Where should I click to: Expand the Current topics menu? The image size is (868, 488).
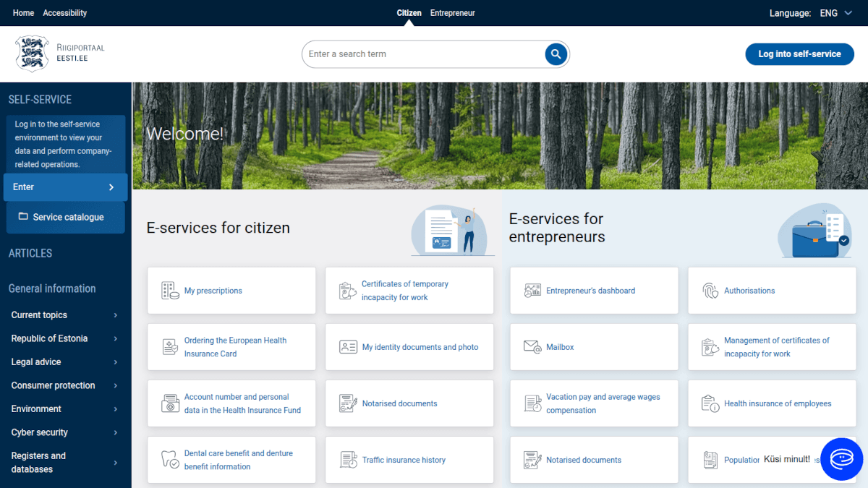pos(66,315)
